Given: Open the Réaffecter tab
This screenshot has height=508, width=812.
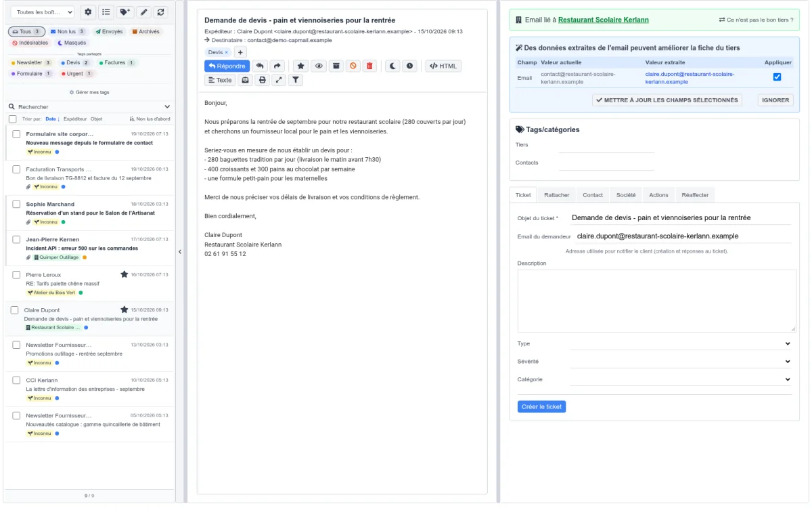Looking at the screenshot, I should [695, 195].
